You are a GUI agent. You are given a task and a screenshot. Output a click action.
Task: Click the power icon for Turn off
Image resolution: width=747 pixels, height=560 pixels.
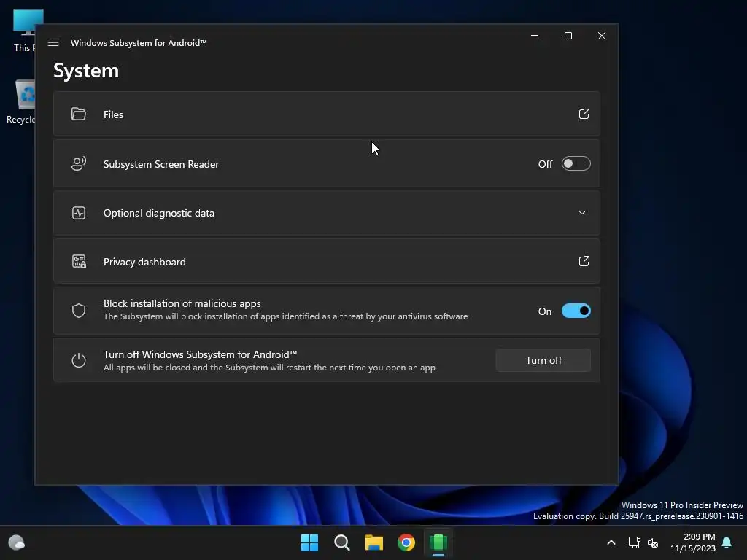pyautogui.click(x=79, y=360)
